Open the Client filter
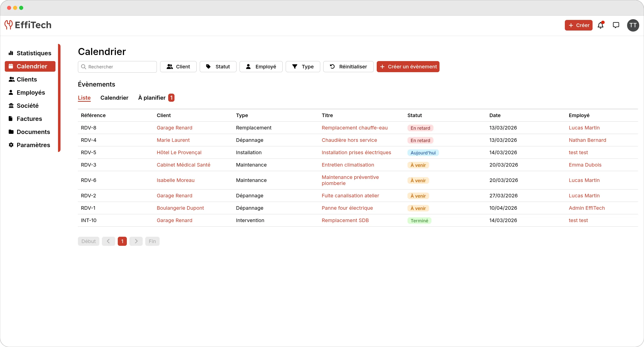Viewport: 644px width, 347px height. pyautogui.click(x=178, y=67)
